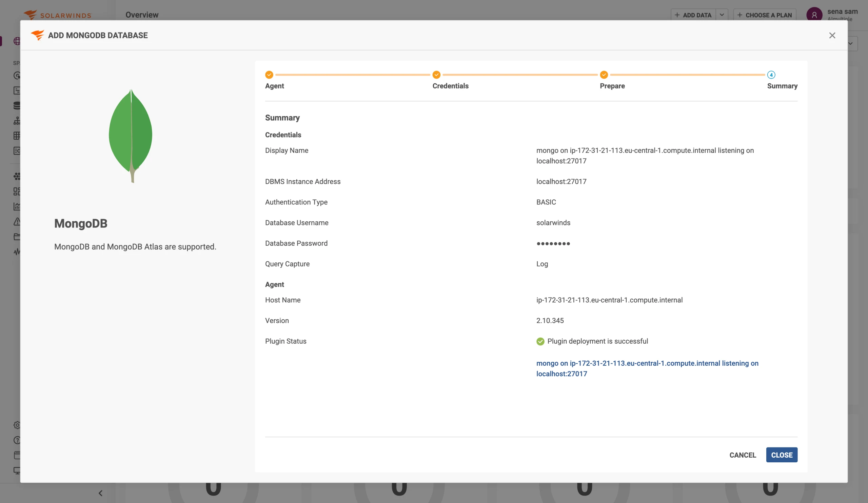Click the masked Database Password dots
Screen dimensions: 868x503
tap(553, 243)
